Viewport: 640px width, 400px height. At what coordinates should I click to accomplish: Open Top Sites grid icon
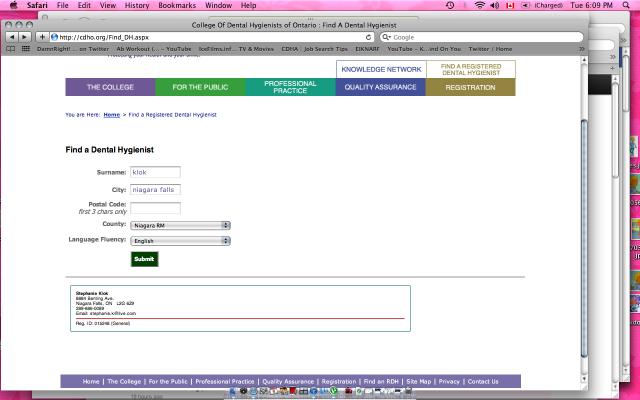(25, 49)
